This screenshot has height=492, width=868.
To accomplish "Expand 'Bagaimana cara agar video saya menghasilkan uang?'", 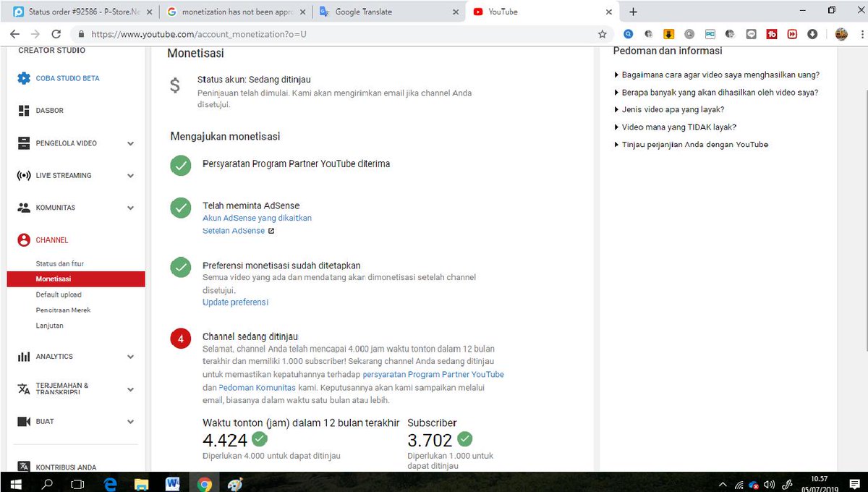I will point(716,75).
